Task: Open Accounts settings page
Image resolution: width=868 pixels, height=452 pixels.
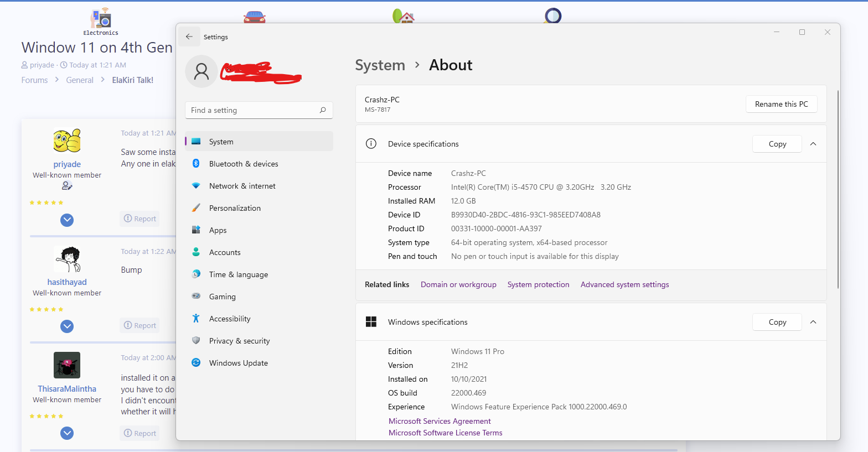Action: pyautogui.click(x=259, y=252)
